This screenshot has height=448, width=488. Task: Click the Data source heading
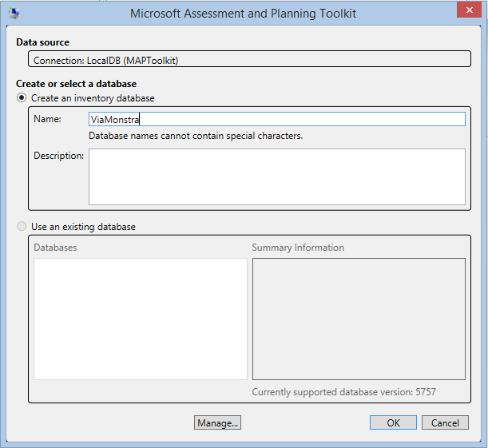click(42, 42)
